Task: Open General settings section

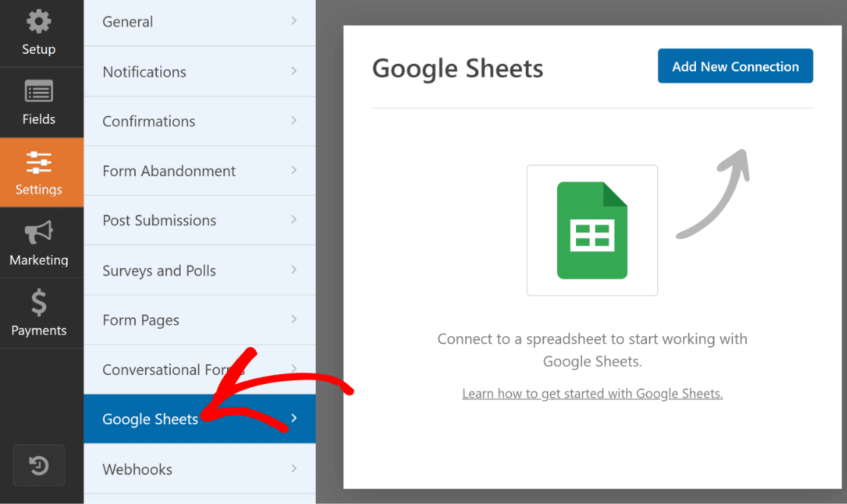Action: click(x=200, y=21)
